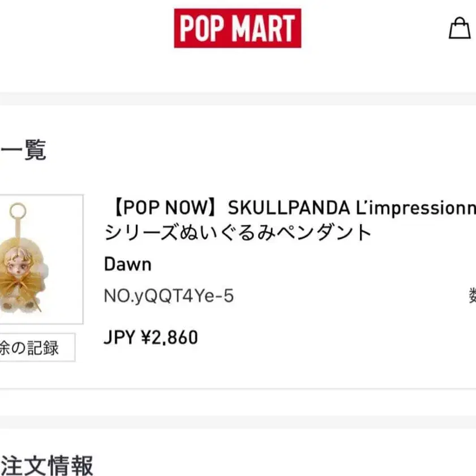Viewport: 476px width, 476px height.
Task: Click the JPY ¥2,860 price
Action: 151,337
